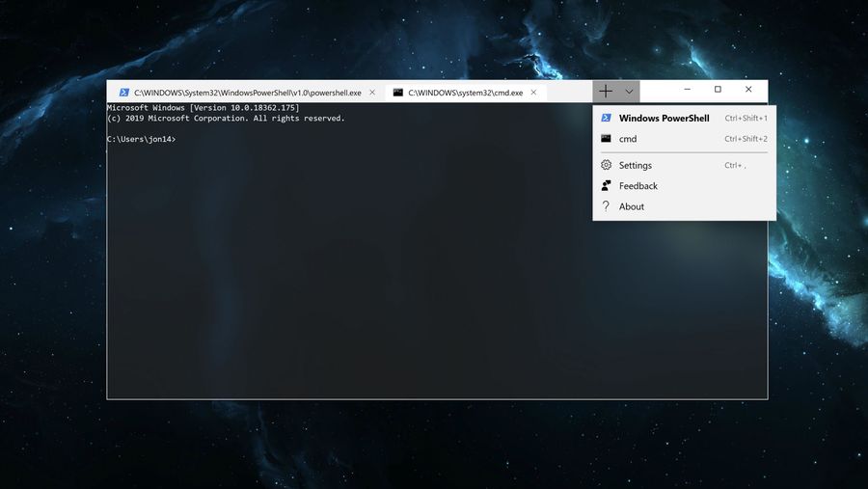This screenshot has height=489, width=868.
Task: Click the Ctrl+Shift+1 shortcut text
Action: coord(746,118)
